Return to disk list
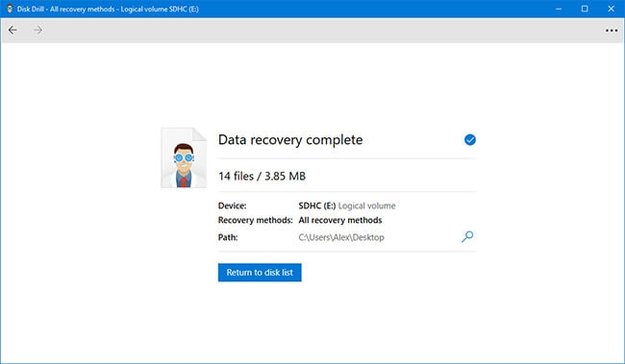The height and width of the screenshot is (364, 625). (260, 273)
